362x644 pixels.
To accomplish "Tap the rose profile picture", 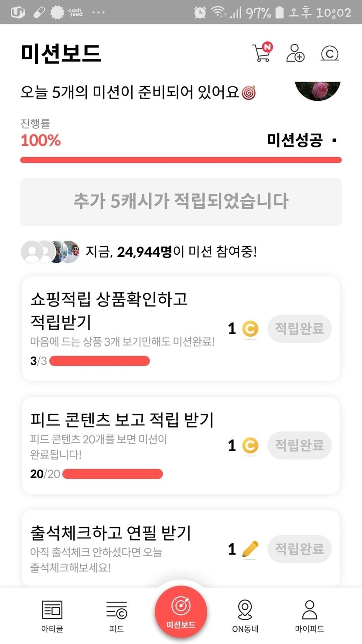I will (318, 90).
